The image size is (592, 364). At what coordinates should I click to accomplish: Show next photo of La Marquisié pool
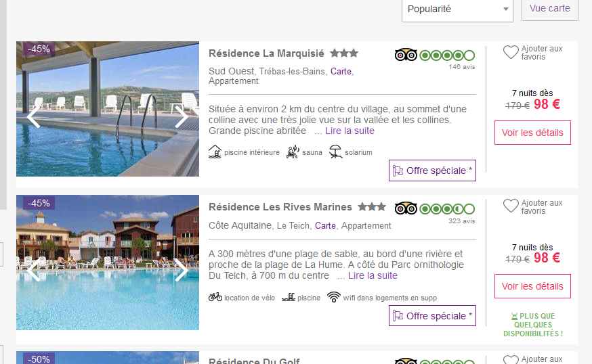(x=182, y=116)
